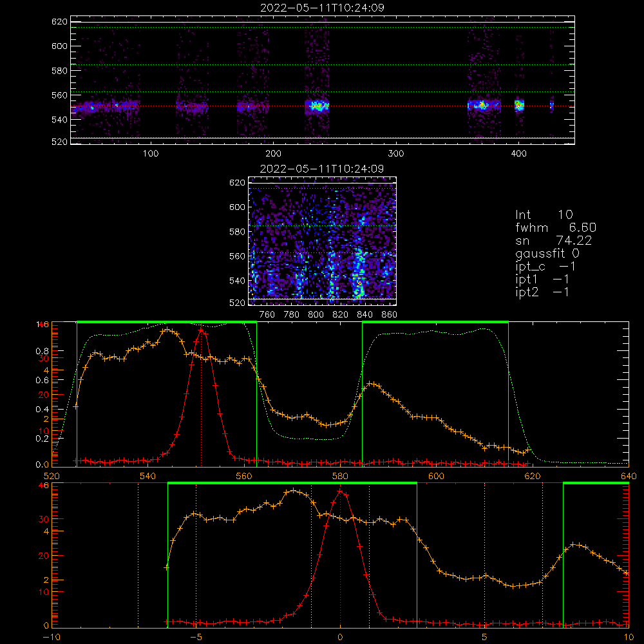Click the thick green bar spanning 525 to 562

[167, 323]
